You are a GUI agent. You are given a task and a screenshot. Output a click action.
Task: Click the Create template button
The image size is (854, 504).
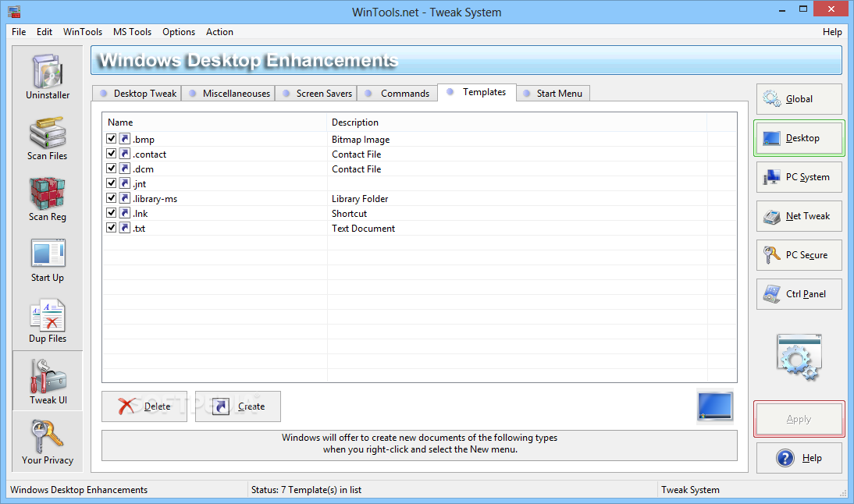click(x=238, y=406)
